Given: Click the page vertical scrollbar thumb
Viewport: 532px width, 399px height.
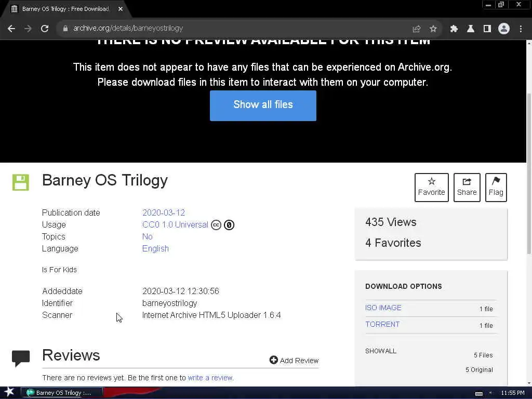Looking at the screenshot, I should click(x=528, y=173).
